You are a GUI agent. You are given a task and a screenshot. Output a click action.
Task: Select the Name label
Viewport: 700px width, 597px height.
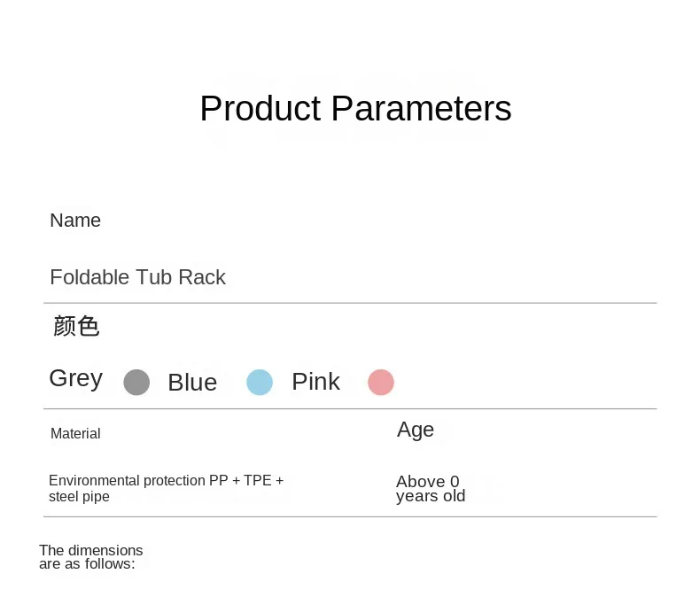[x=75, y=221]
